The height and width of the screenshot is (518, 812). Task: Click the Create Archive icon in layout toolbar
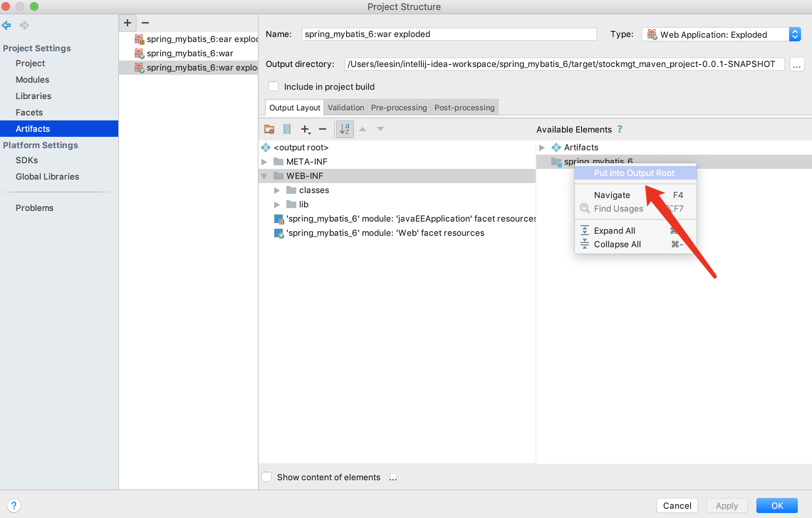pos(287,129)
